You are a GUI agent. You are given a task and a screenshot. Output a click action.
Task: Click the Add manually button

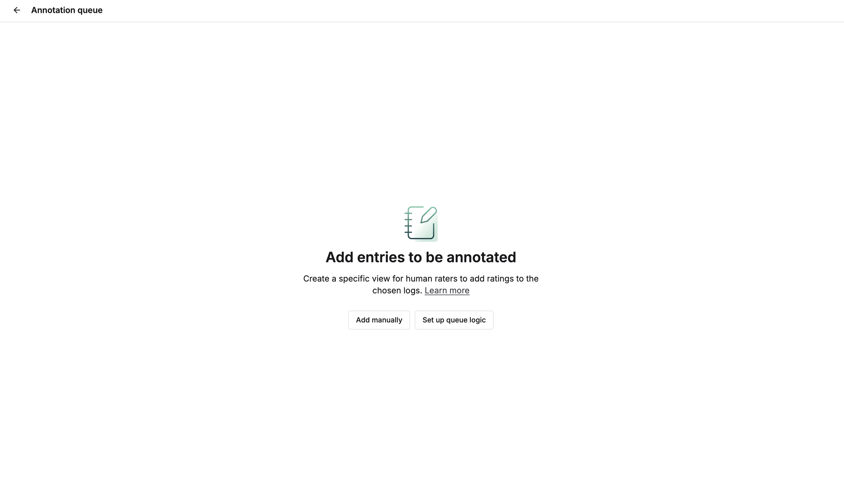[379, 320]
